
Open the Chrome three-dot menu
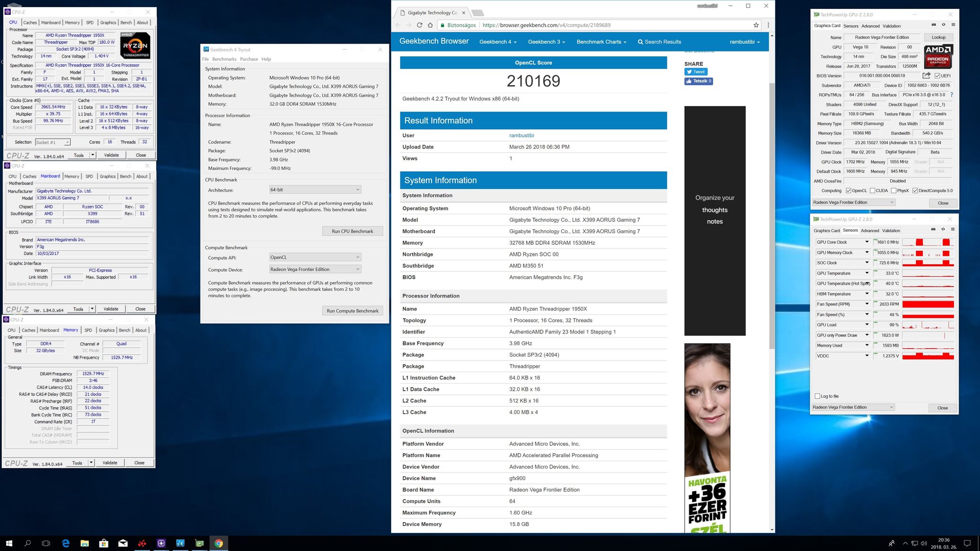click(768, 25)
